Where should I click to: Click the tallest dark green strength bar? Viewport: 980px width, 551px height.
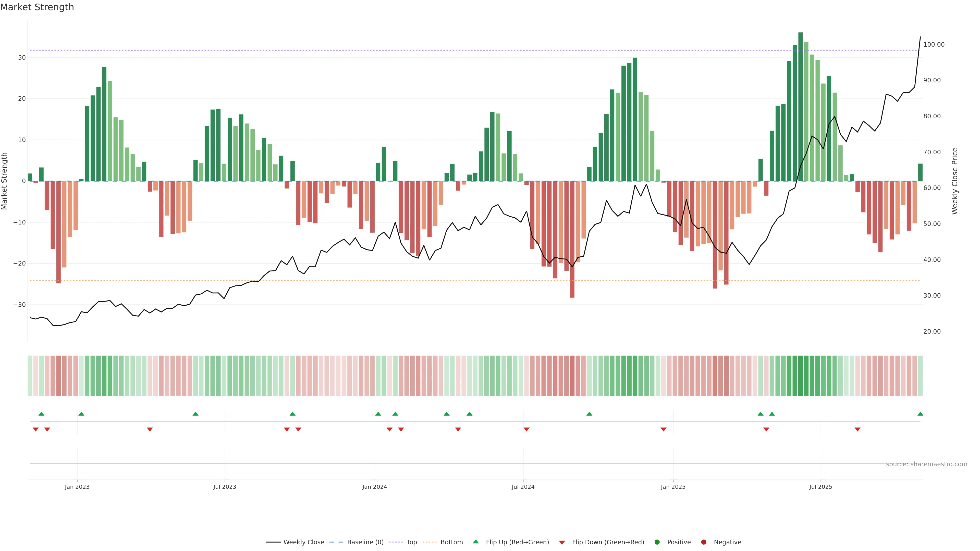pyautogui.click(x=800, y=106)
